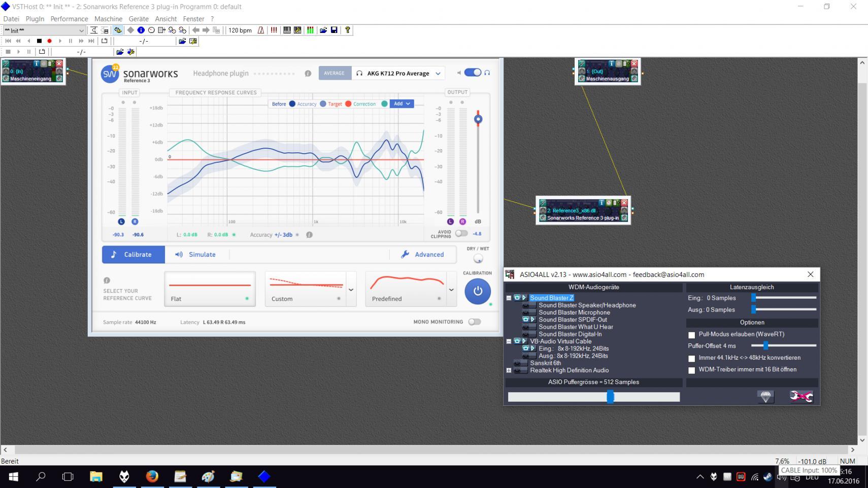868x488 pixels.
Task: Click the blue floppy disk save icon
Action: [x=334, y=30]
